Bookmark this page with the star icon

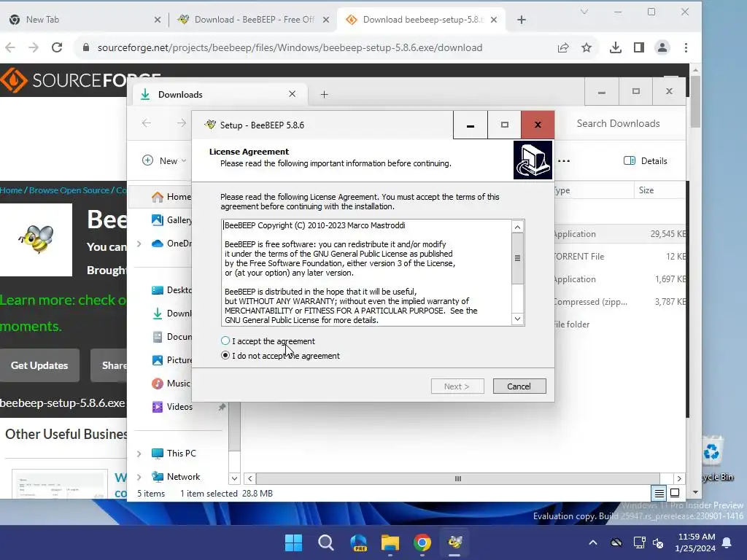[587, 47]
